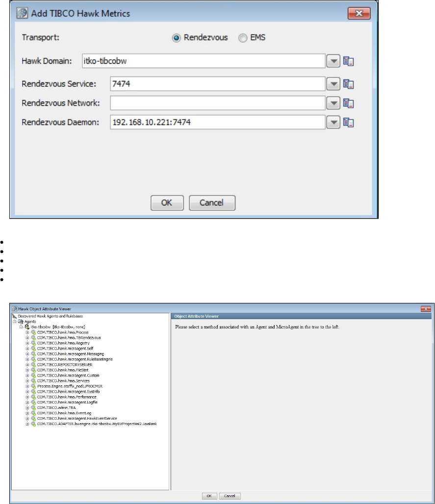Click gear icon of COM.TIBCO.hawk.hma.Registry
The height and width of the screenshot is (504, 435).
coord(33,343)
